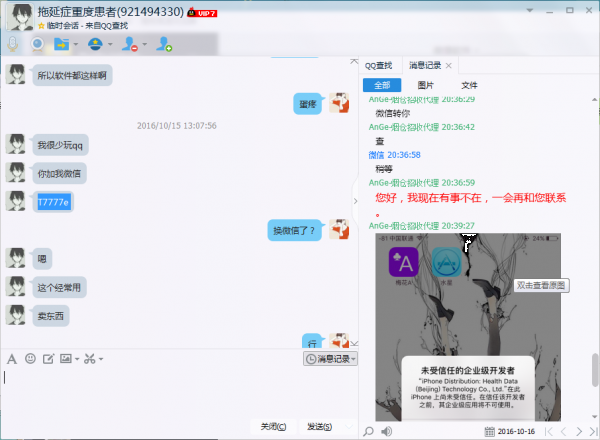Screen dimensions: 600x440
Task: Click the edit note pencil icon
Action: pyautogui.click(x=48, y=359)
